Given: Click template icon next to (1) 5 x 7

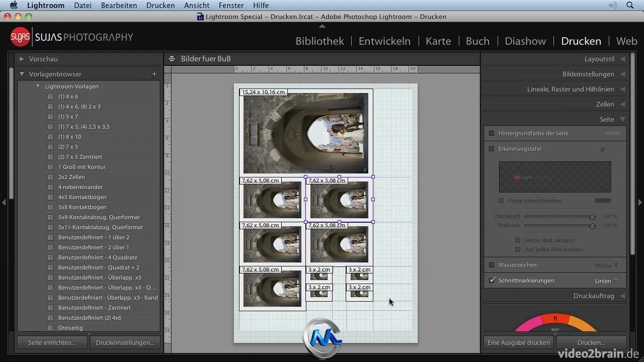Looking at the screenshot, I should tap(50, 117).
